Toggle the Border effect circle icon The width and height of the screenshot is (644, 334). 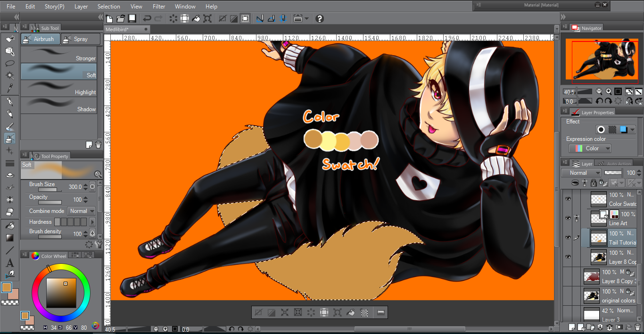click(601, 130)
